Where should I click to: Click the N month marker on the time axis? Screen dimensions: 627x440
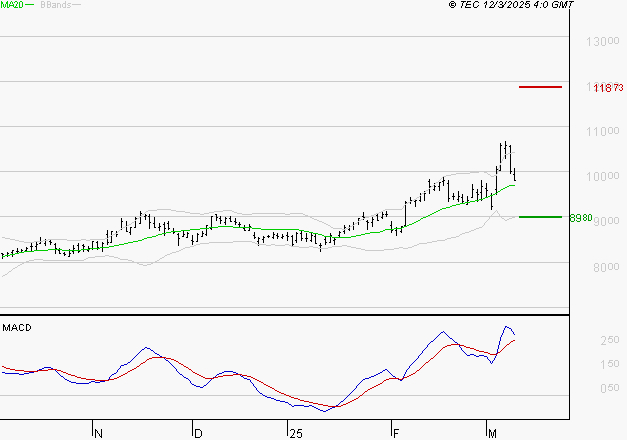point(98,434)
